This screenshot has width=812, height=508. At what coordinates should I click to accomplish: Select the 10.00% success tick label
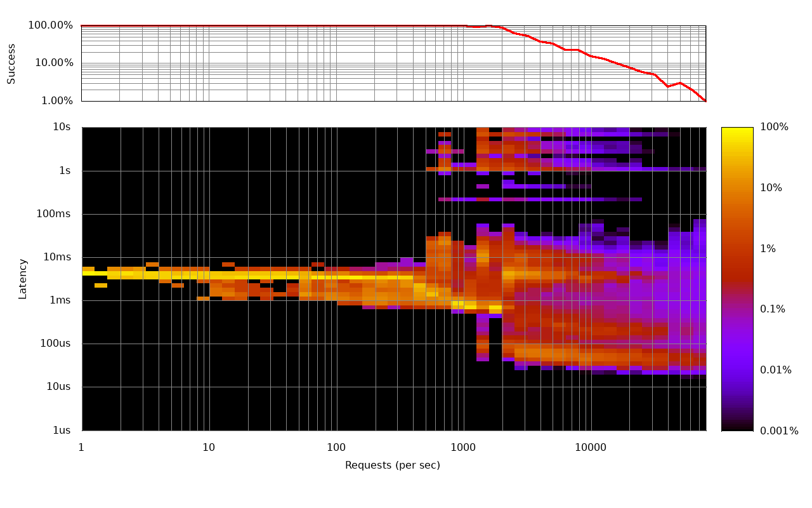point(54,63)
